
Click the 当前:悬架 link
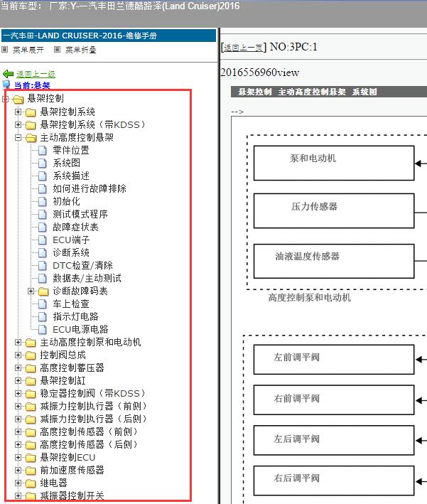tap(32, 85)
